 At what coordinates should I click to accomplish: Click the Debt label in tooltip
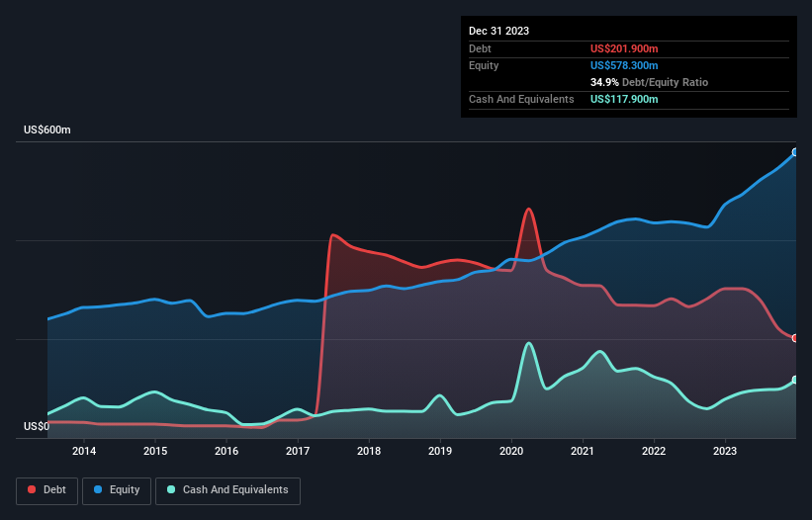(480, 48)
